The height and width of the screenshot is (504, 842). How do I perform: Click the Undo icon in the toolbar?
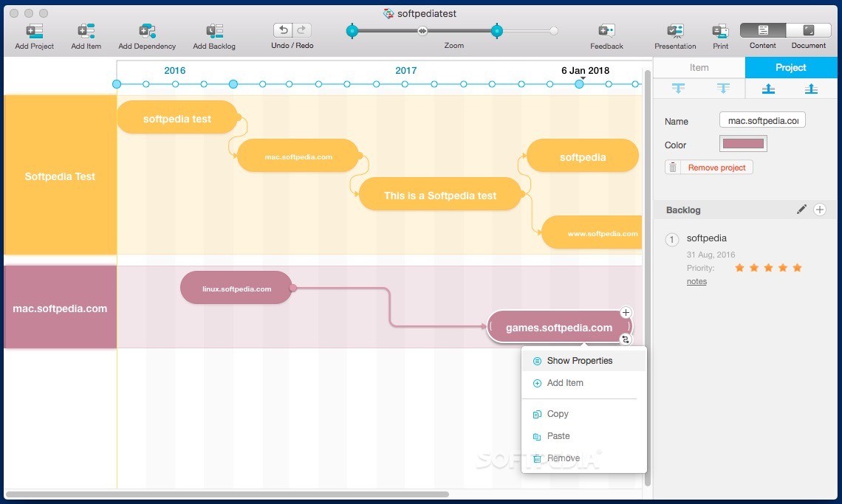[x=283, y=30]
